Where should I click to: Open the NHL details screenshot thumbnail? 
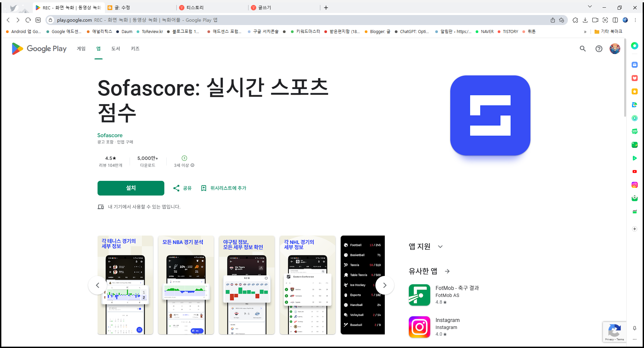pos(308,285)
